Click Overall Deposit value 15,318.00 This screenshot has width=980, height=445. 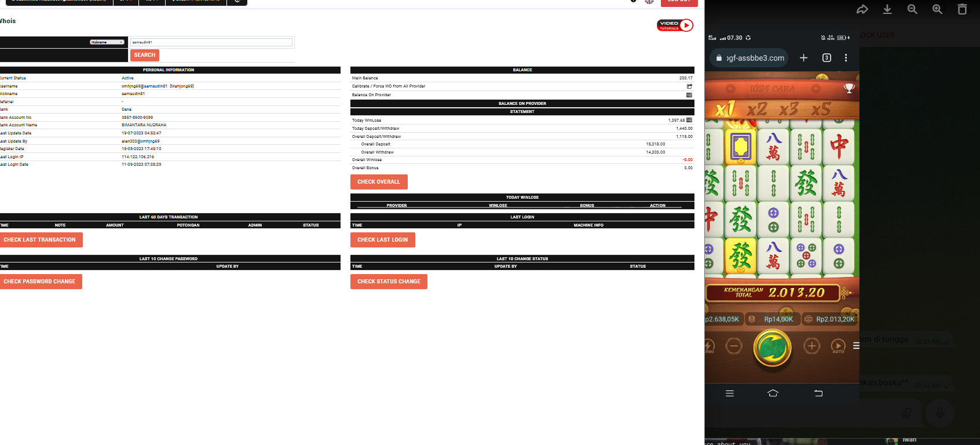point(656,144)
